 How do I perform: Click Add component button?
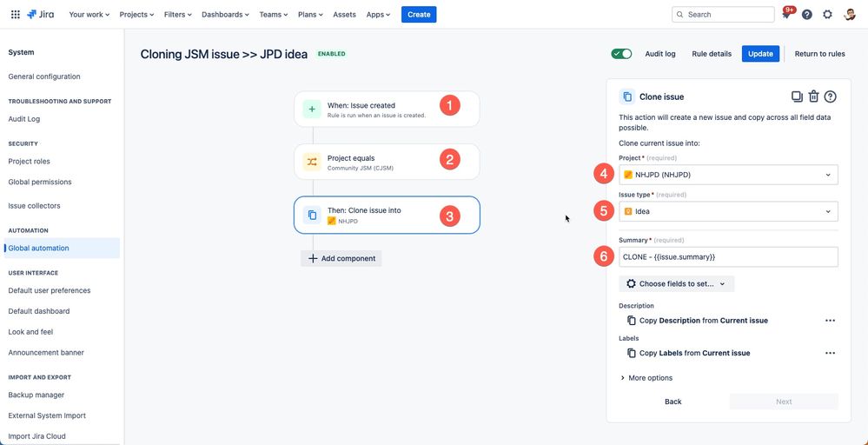click(x=341, y=258)
